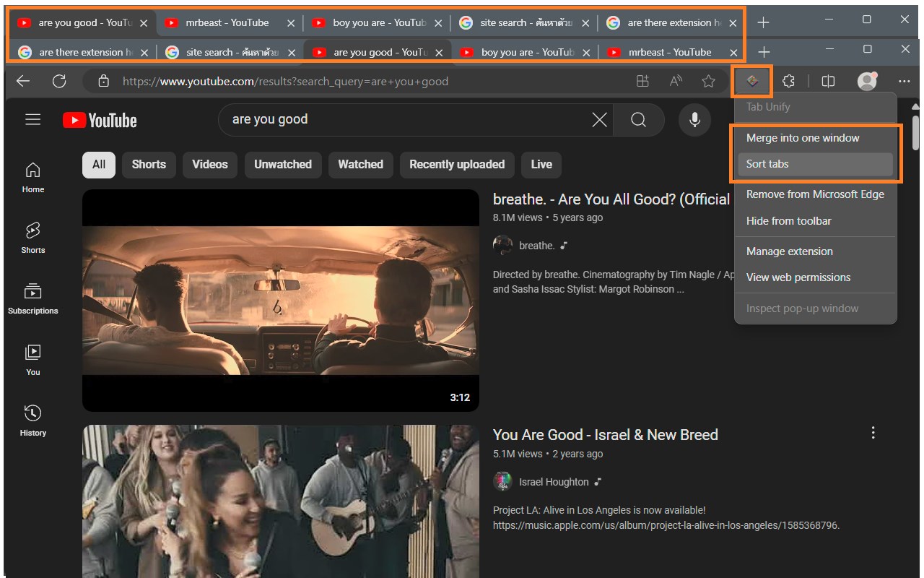Click the YouTube logo
The width and height of the screenshot is (924, 578).
click(x=100, y=120)
